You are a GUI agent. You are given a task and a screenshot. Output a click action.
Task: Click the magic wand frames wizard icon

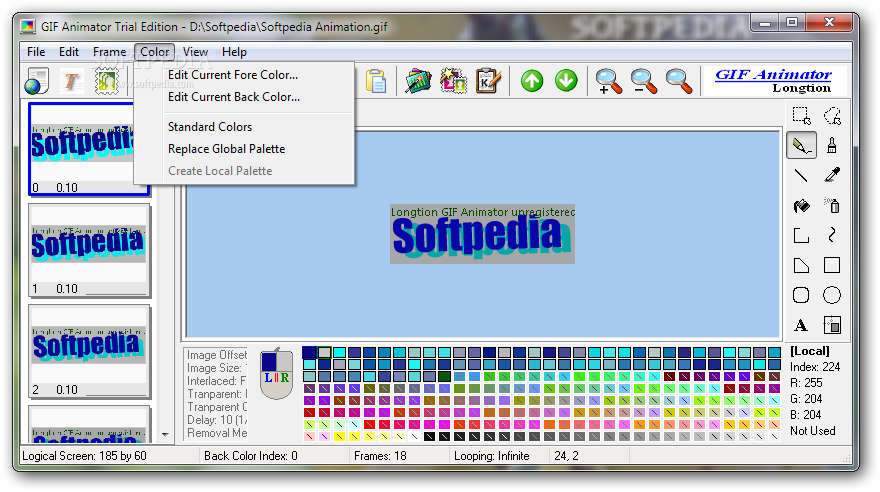coord(453,81)
